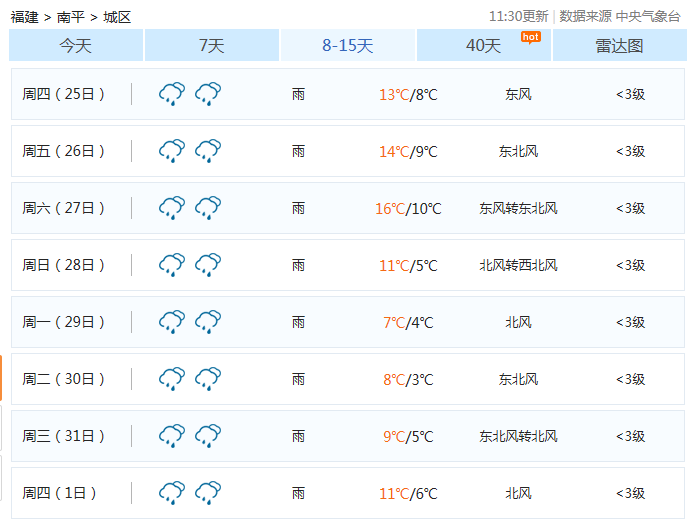
Task: Click the 16℃/10℃ temperature on 周六
Action: click(408, 208)
